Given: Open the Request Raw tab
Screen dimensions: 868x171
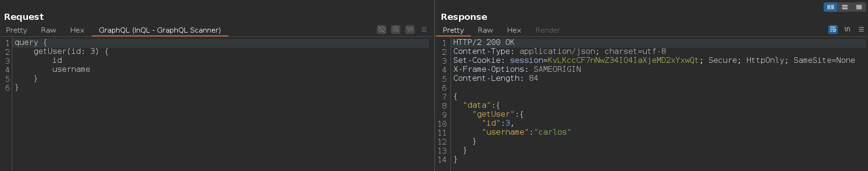Looking at the screenshot, I should click(x=48, y=30).
